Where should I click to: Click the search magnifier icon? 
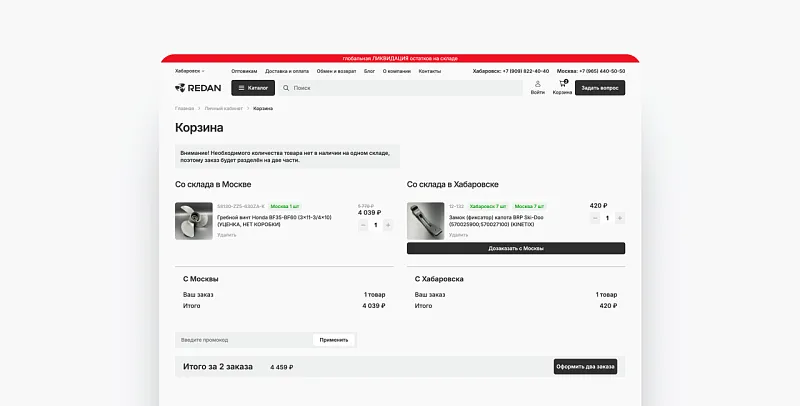pyautogui.click(x=286, y=88)
